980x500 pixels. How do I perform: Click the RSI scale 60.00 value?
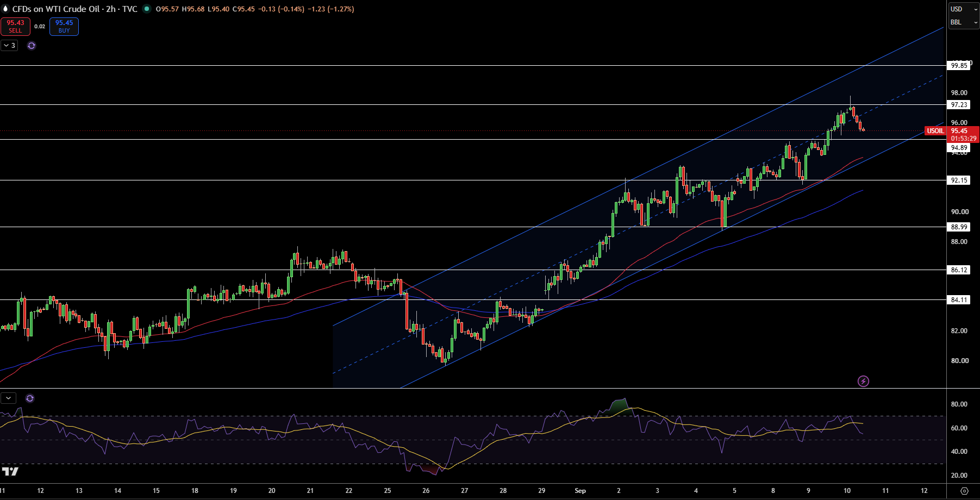pos(959,428)
